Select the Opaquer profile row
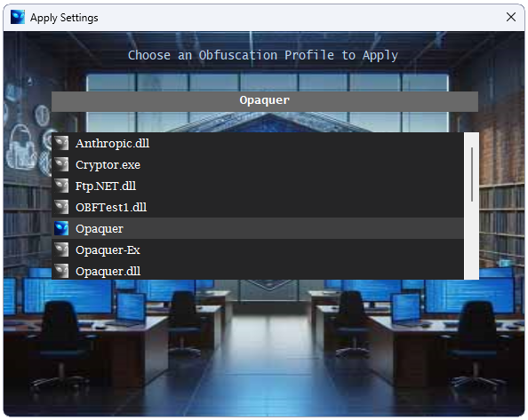The height and width of the screenshot is (420, 528). coord(258,228)
